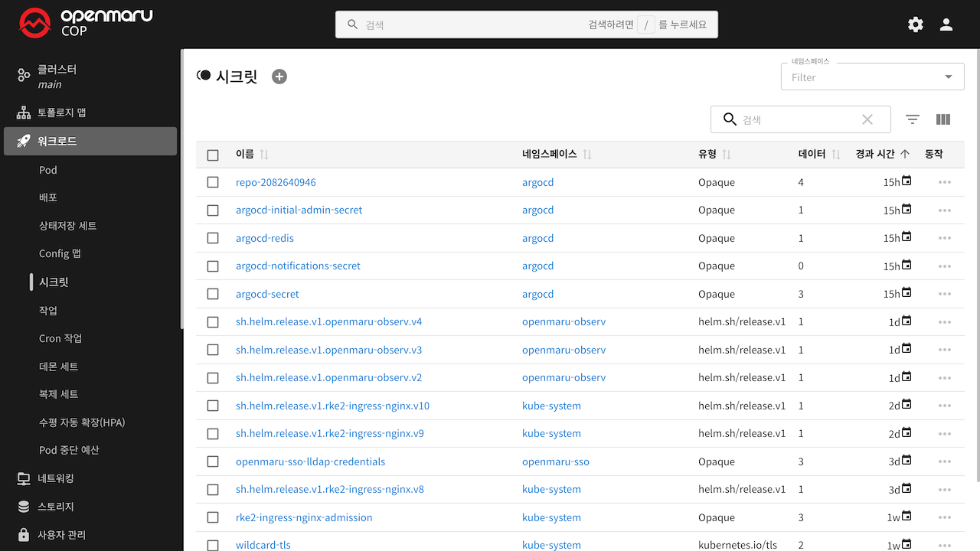Click the add secret plus icon

[279, 77]
